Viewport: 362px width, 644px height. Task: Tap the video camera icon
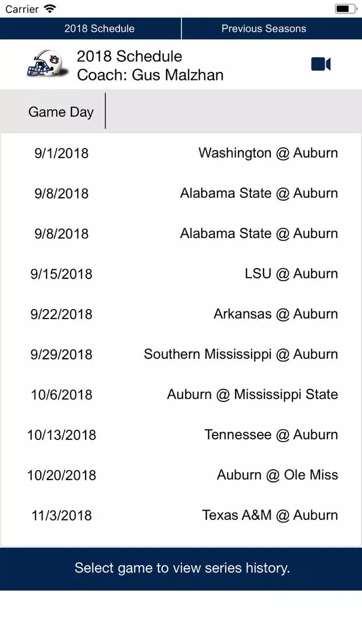(x=321, y=65)
